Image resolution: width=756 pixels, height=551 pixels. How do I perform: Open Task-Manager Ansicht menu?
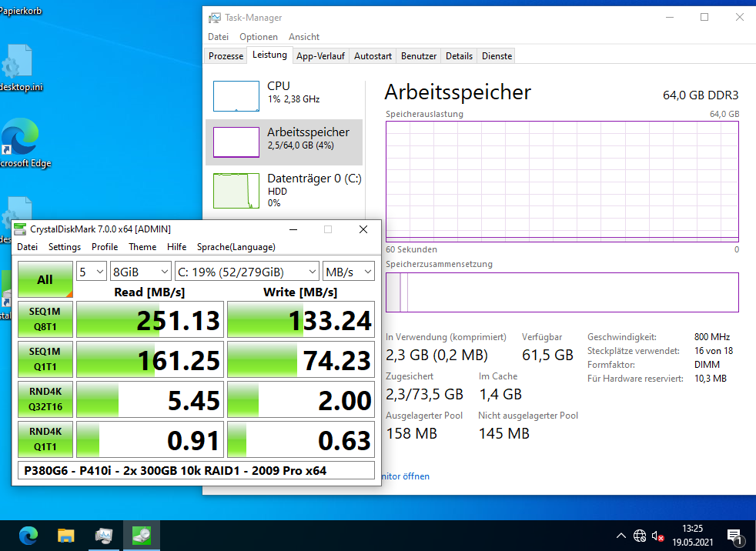point(304,37)
